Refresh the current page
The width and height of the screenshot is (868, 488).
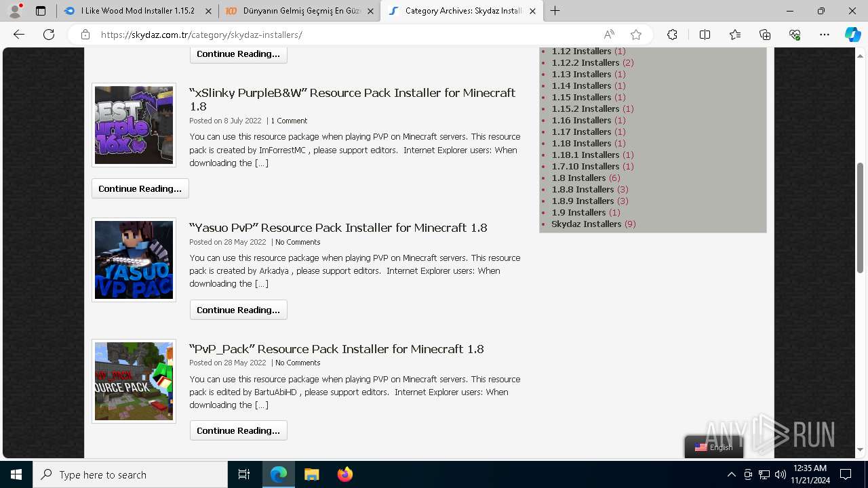(x=49, y=35)
